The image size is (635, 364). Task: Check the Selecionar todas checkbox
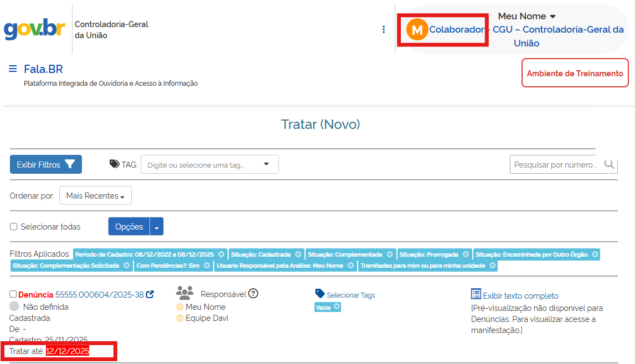pyautogui.click(x=14, y=227)
